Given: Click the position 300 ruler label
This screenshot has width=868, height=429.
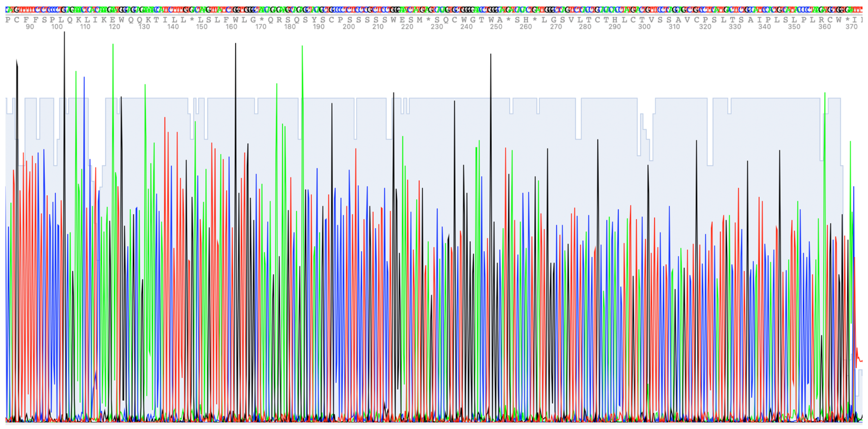Looking at the screenshot, I should pyautogui.click(x=644, y=27).
